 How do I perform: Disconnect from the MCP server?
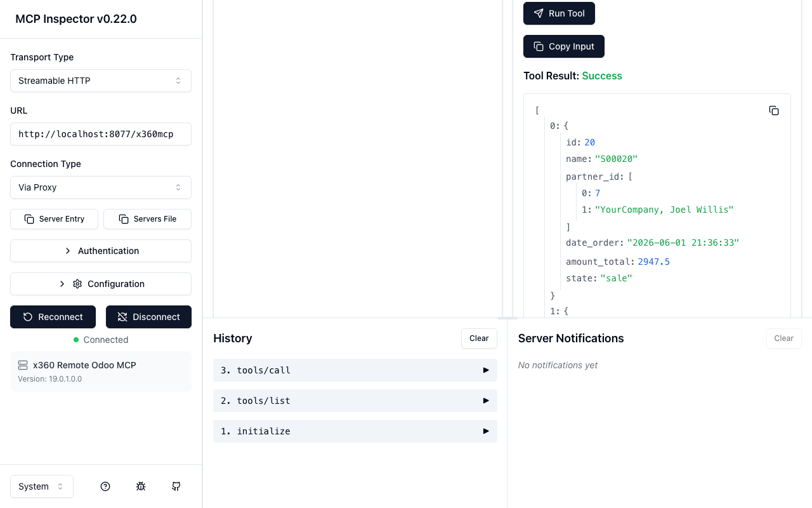[x=148, y=317]
